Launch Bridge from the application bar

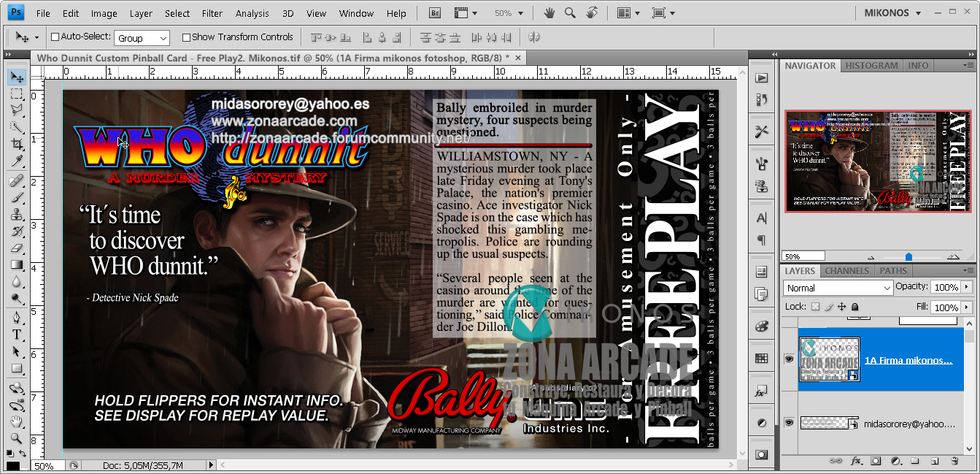[435, 13]
